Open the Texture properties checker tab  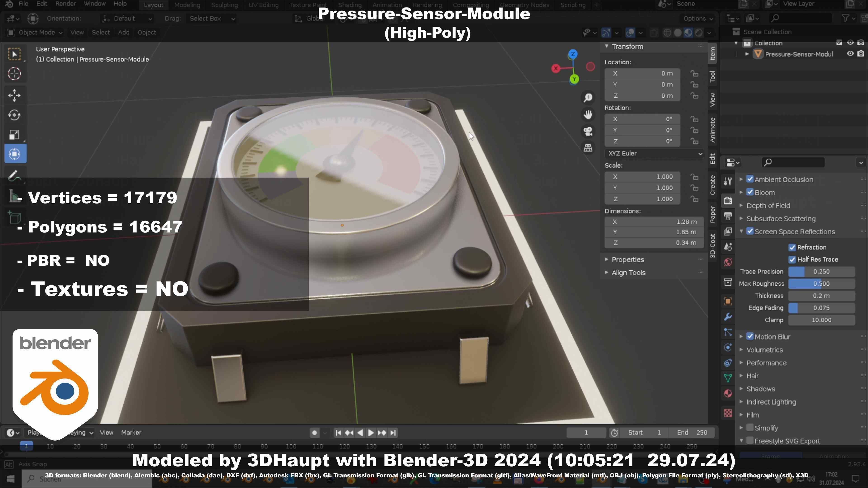pyautogui.click(x=728, y=413)
